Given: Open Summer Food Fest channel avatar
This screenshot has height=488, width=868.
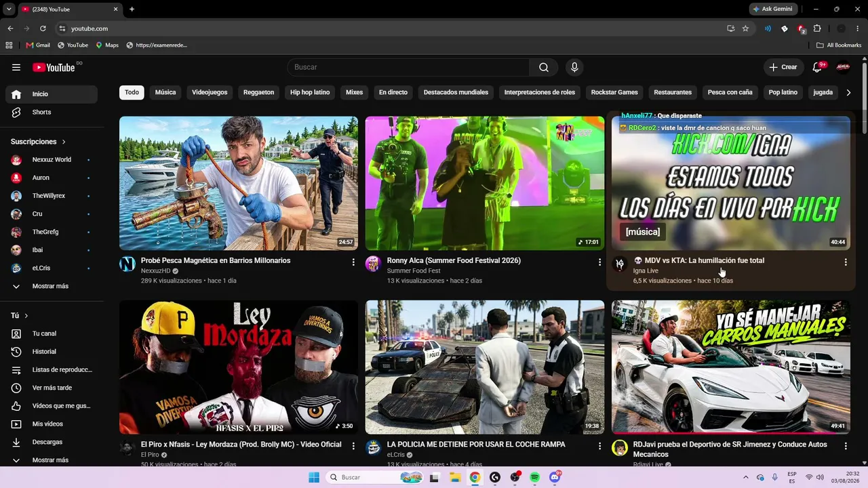Looking at the screenshot, I should (x=374, y=264).
